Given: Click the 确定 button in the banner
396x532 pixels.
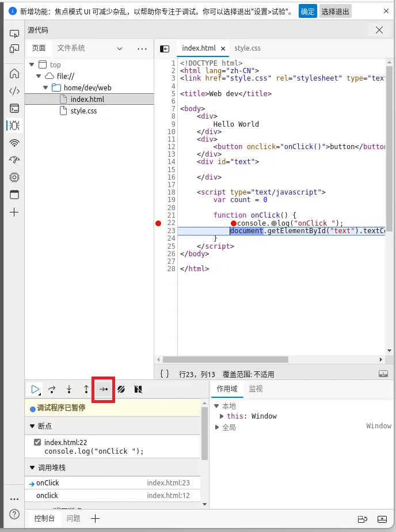Looking at the screenshot, I should click(307, 11).
